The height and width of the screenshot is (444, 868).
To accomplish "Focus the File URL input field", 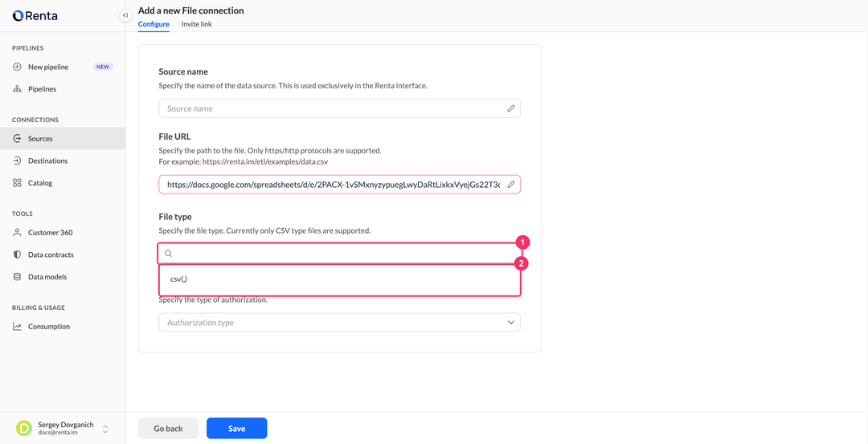I will [339, 185].
